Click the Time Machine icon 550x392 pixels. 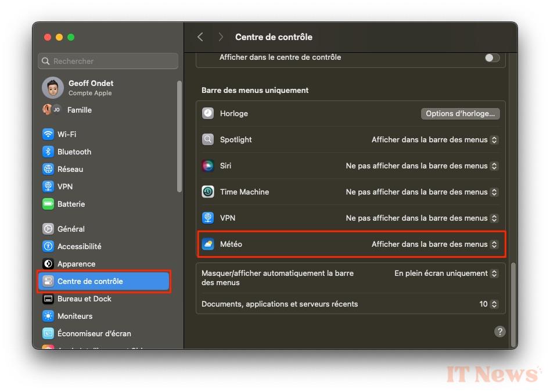[208, 192]
